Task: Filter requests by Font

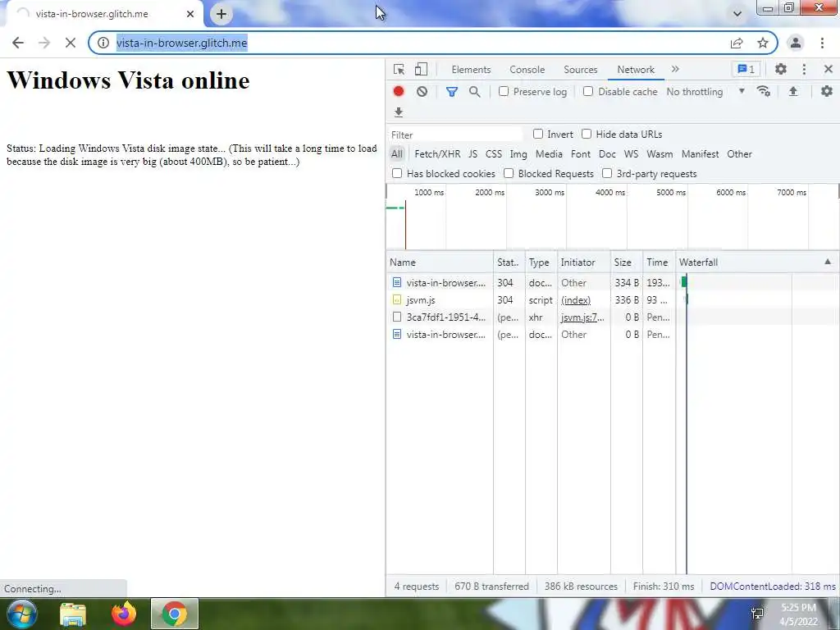Action: pos(581,154)
